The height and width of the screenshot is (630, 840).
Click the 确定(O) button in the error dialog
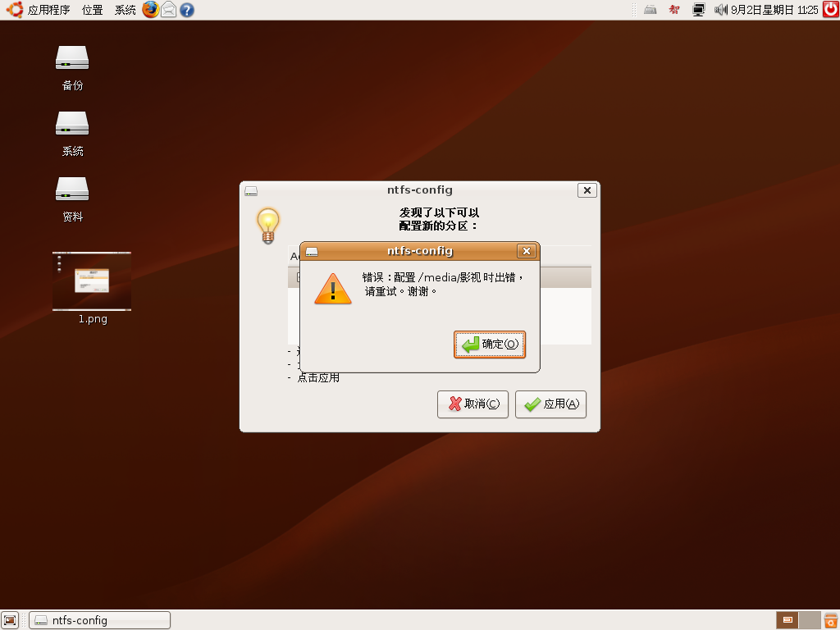point(489,344)
